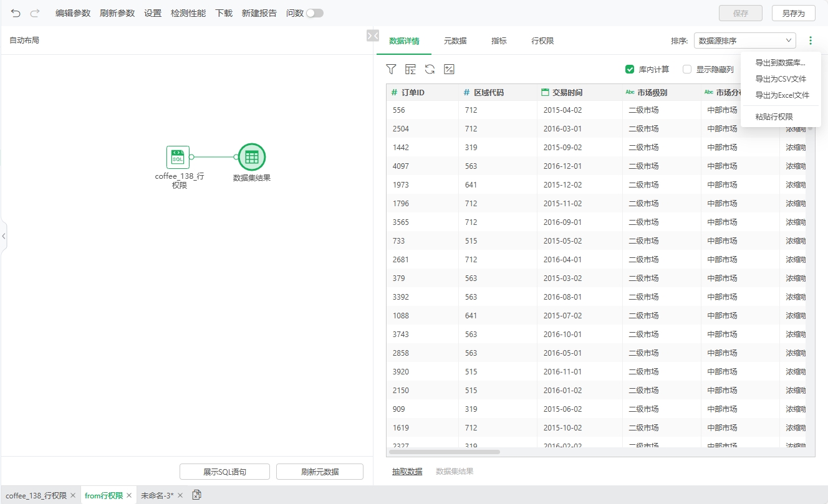Select the coffee_138_行权限 SQL node icon

pyautogui.click(x=178, y=157)
